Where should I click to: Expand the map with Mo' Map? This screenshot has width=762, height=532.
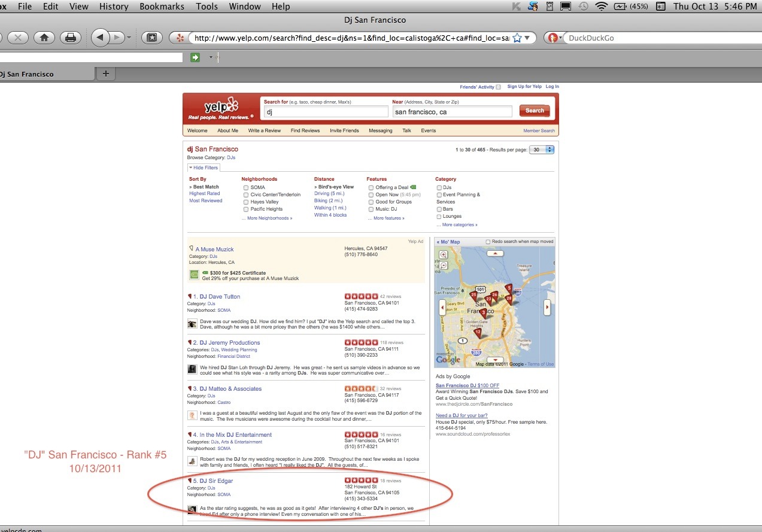pyautogui.click(x=448, y=242)
